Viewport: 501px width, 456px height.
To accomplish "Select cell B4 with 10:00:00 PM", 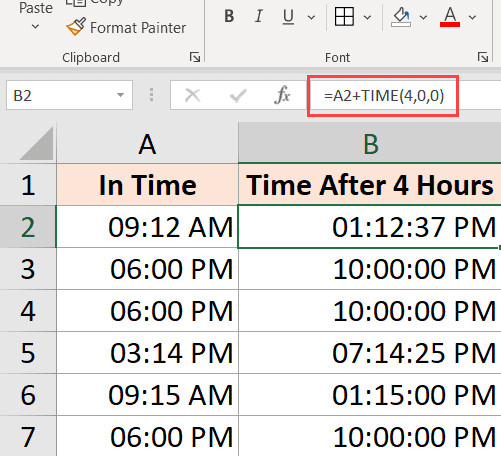I will [370, 311].
